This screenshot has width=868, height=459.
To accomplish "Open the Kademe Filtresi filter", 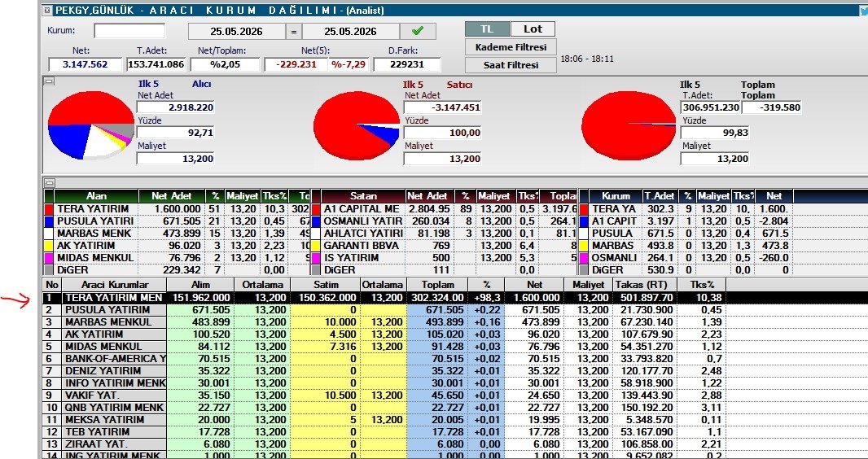I will 511,47.
